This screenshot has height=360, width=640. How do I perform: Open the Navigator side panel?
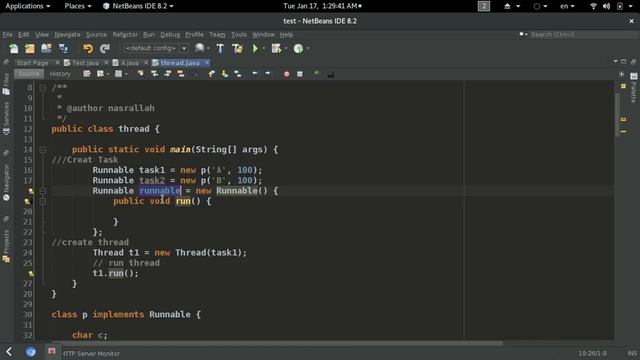pyautogui.click(x=6, y=182)
